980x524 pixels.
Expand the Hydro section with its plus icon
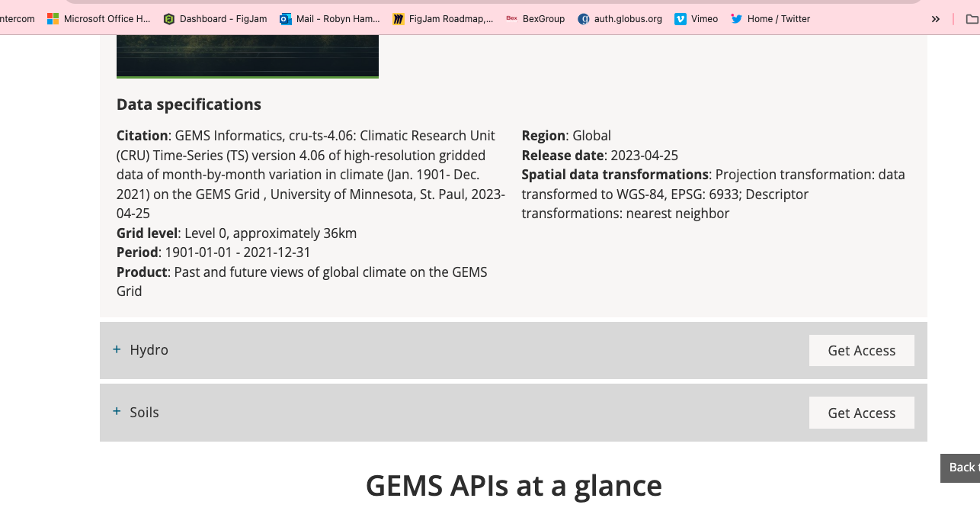tap(117, 349)
